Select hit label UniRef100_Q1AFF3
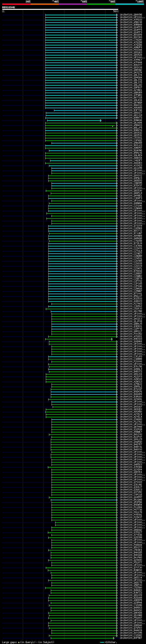The height and width of the screenshot is (644, 146). (x=131, y=32)
